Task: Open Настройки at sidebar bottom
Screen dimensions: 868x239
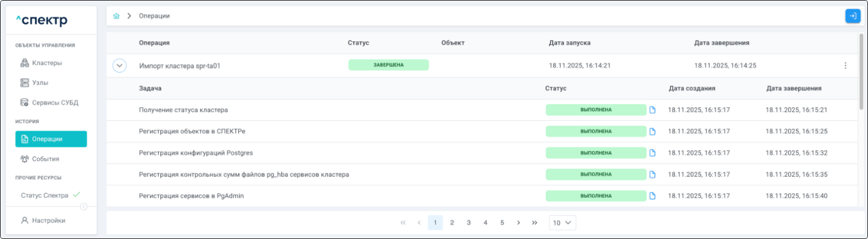Action: point(48,220)
